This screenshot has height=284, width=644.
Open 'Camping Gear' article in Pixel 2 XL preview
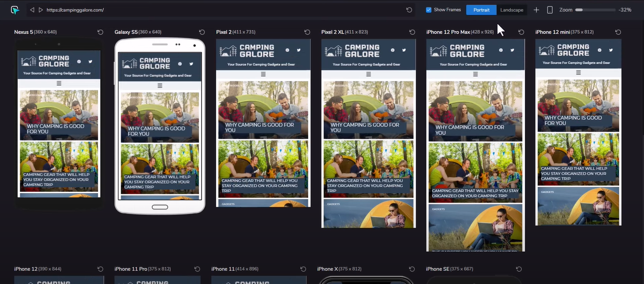tap(369, 169)
